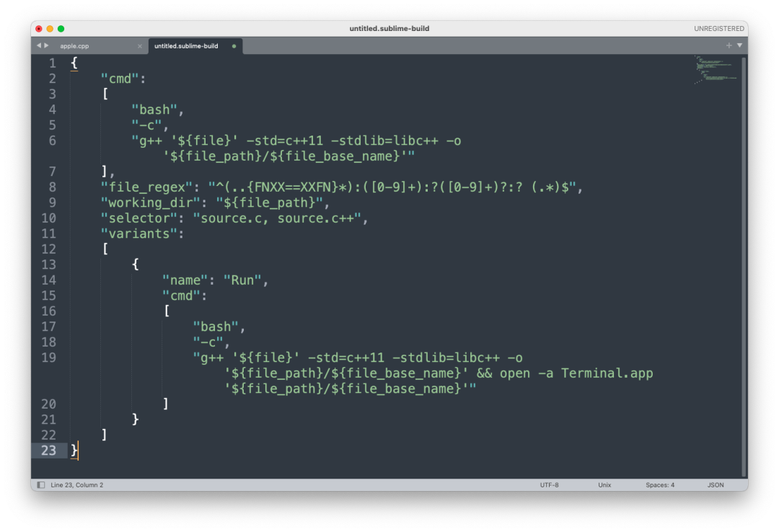Switch to the apple.cpp tab

point(74,45)
